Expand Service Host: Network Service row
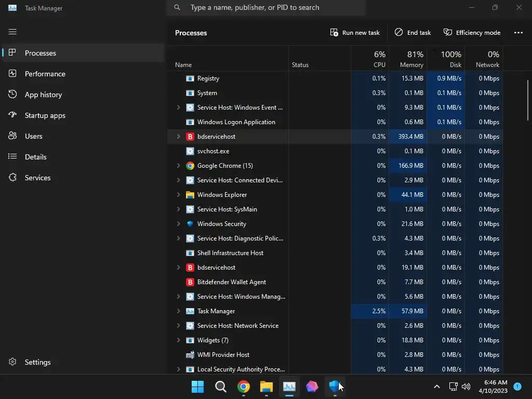The height and width of the screenshot is (399, 532). point(179,326)
